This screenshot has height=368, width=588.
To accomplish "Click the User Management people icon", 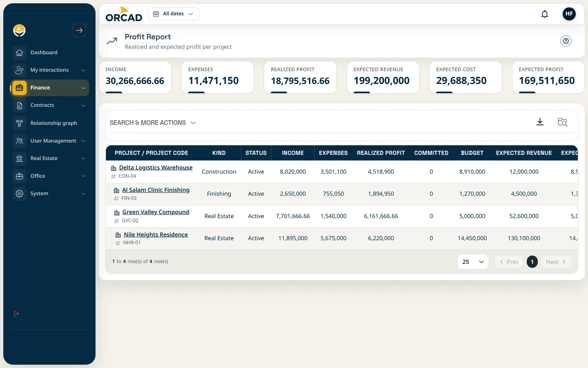I will point(19,141).
